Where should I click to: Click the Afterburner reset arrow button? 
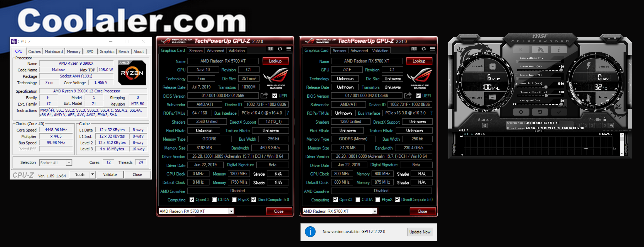540,112
